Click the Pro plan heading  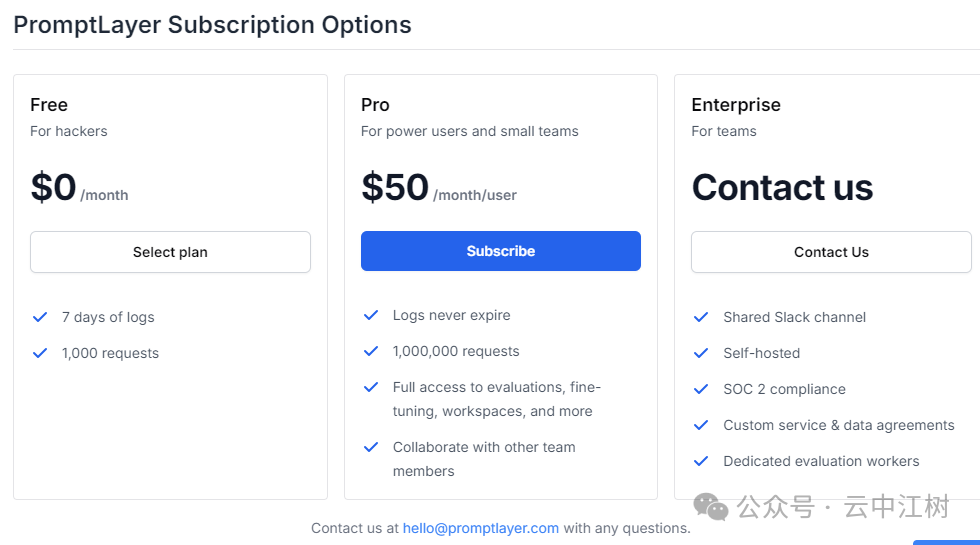pos(375,105)
